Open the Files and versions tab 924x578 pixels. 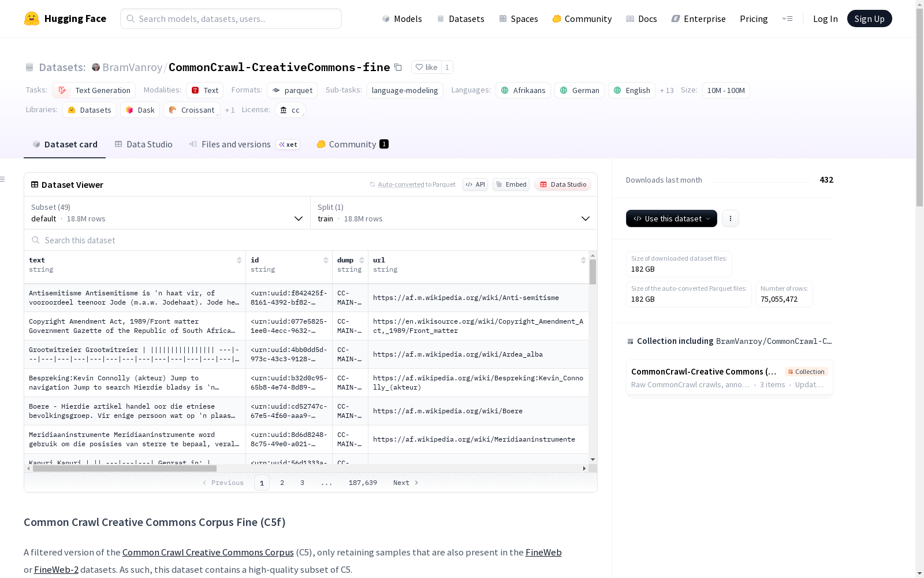click(x=244, y=144)
